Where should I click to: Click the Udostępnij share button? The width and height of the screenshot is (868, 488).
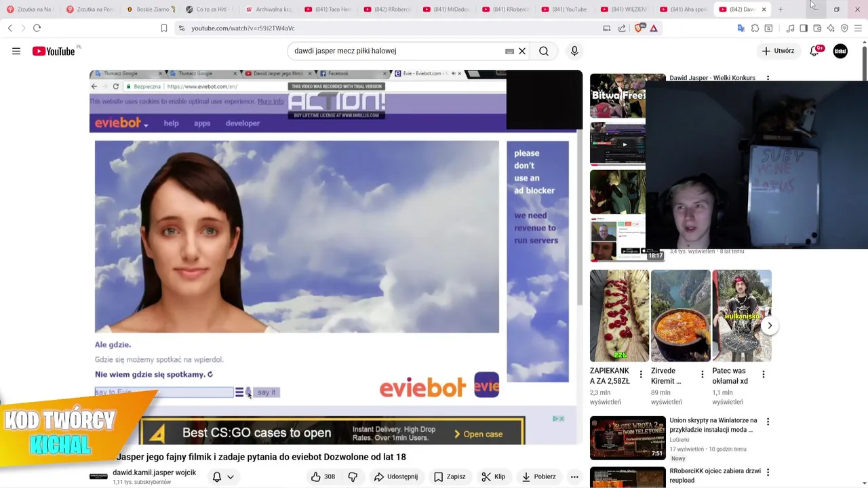pyautogui.click(x=397, y=476)
